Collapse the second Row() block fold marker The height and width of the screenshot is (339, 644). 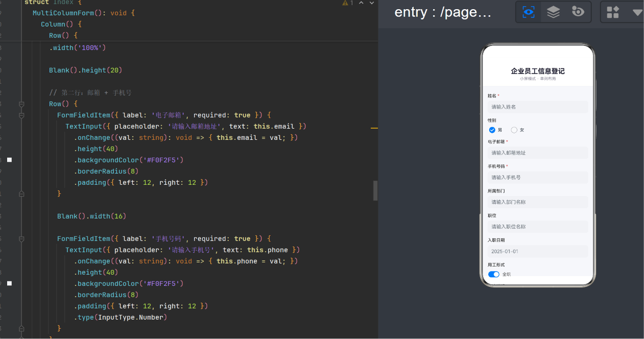[x=21, y=104]
